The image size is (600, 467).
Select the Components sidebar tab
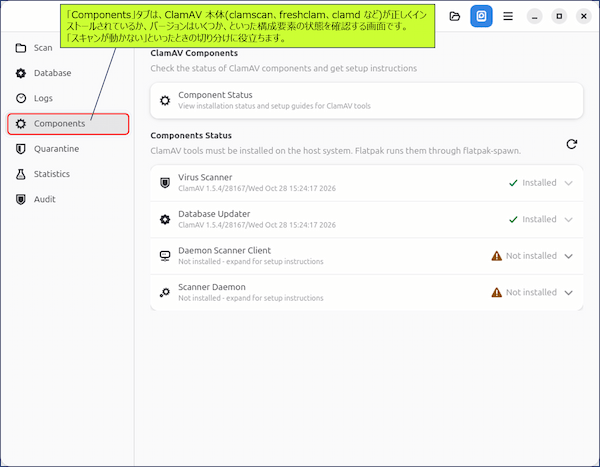(x=68, y=124)
